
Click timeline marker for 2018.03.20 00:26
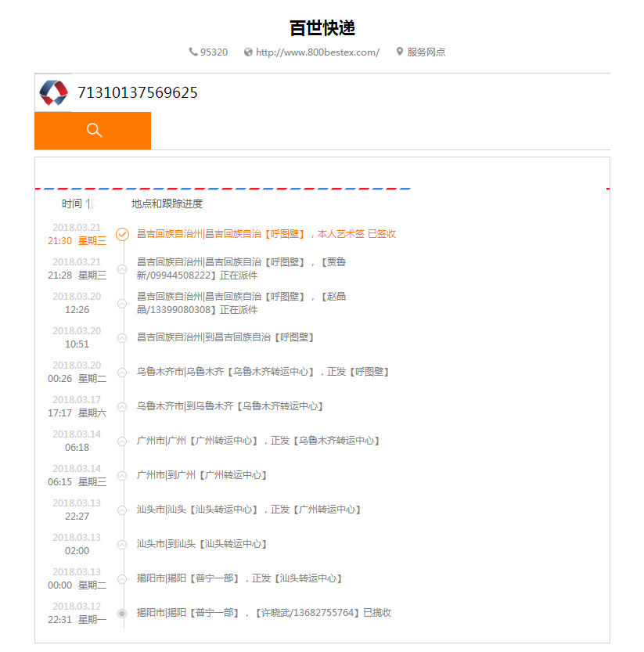pyautogui.click(x=122, y=373)
